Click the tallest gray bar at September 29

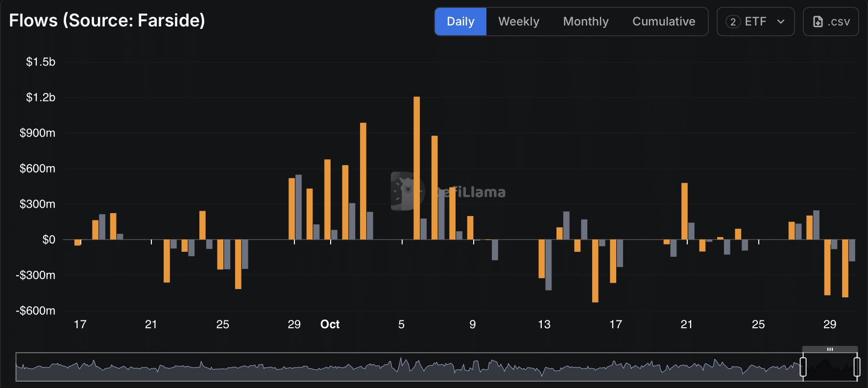click(298, 207)
